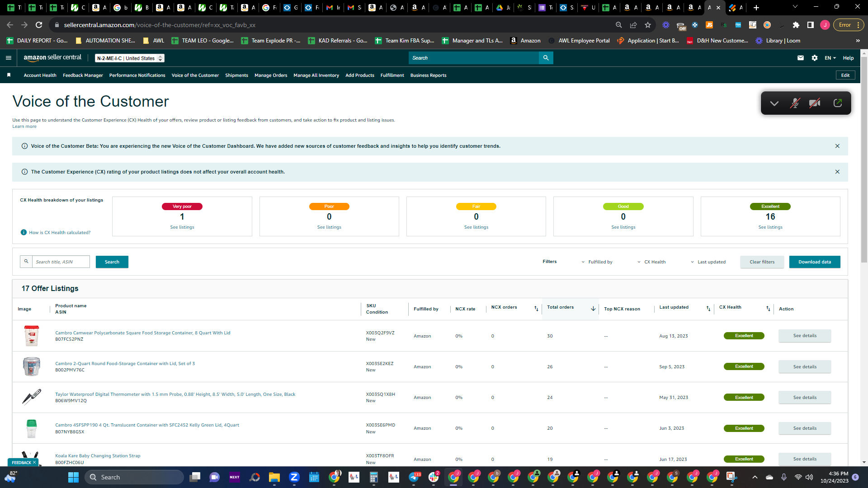Click the Taylor thermometer product thumbnail
The image size is (868, 488).
click(x=31, y=397)
